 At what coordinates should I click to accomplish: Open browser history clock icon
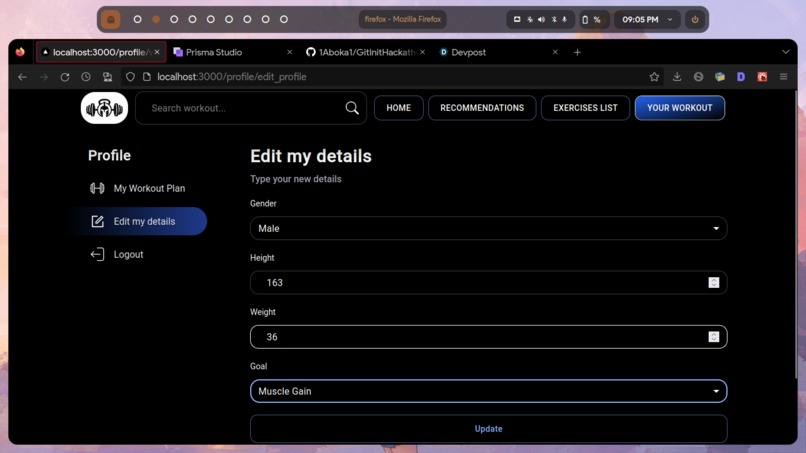(86, 77)
